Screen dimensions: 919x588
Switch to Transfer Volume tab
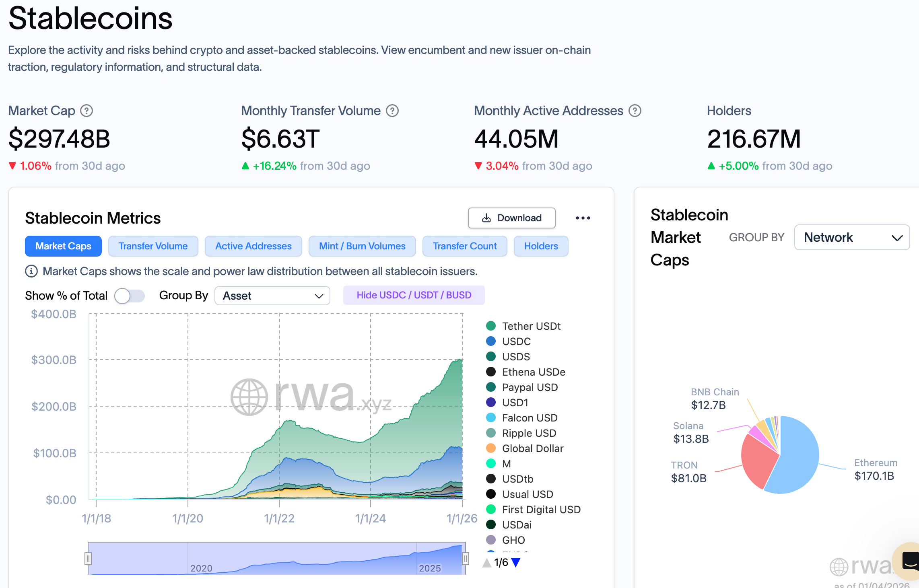pos(153,246)
